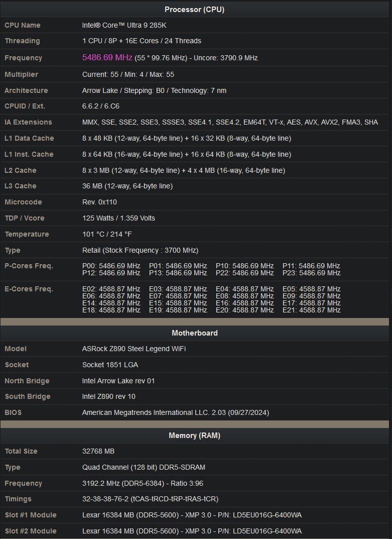Click the Slot #2 Module Lexar 16384 MB value
The image size is (392, 539).
[192, 531]
